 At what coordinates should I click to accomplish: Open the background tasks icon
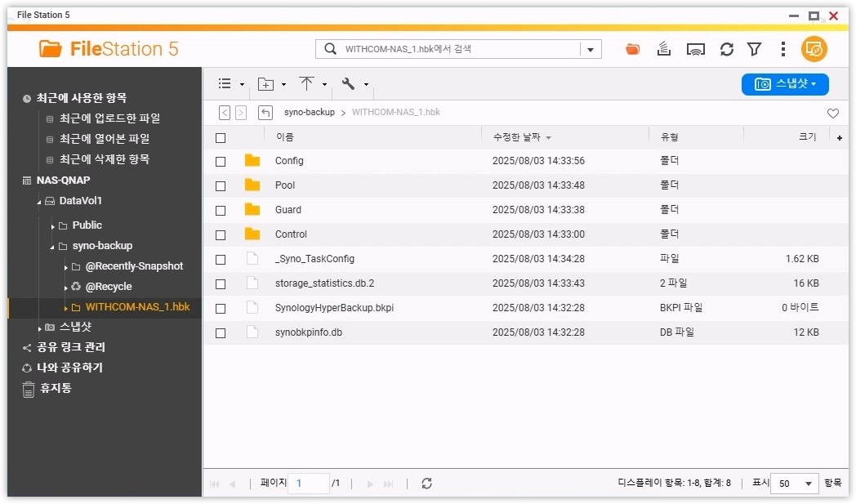[x=663, y=49]
